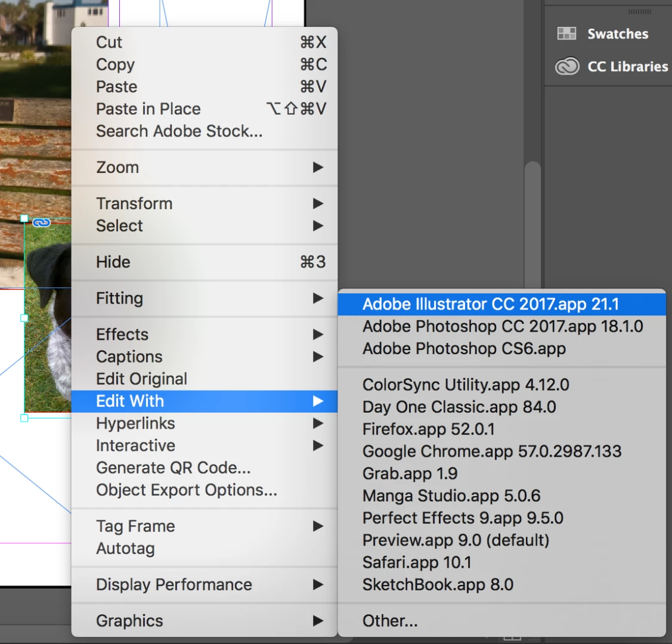
Task: Click the top-left handle of the selected frame
Action: 24,218
